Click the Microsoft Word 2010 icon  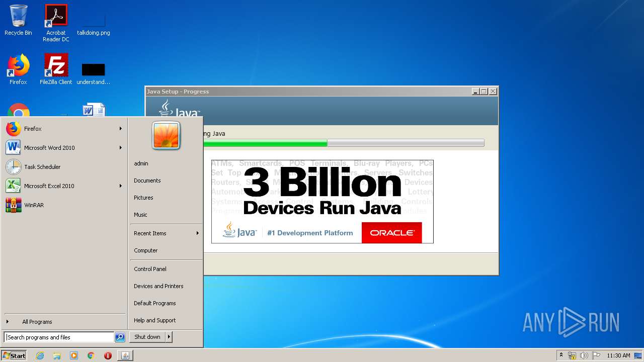click(14, 148)
